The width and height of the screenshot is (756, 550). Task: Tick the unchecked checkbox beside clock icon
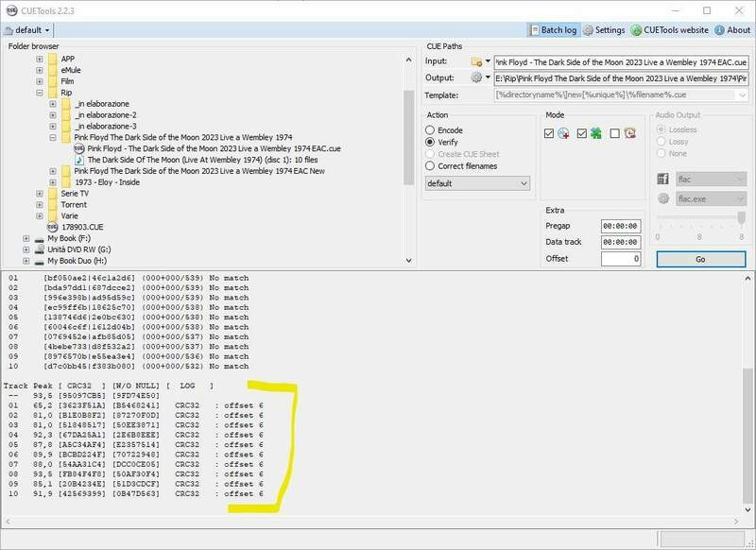[x=614, y=134]
